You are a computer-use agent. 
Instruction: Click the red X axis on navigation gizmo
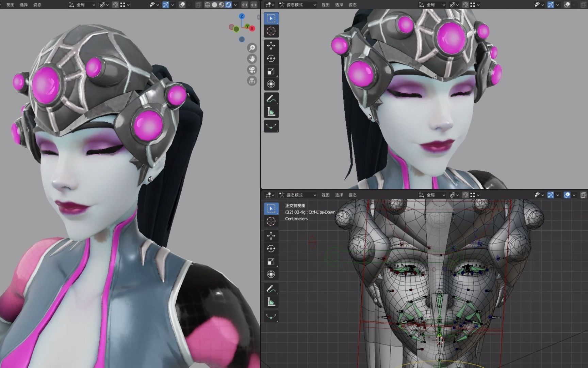tap(252, 29)
